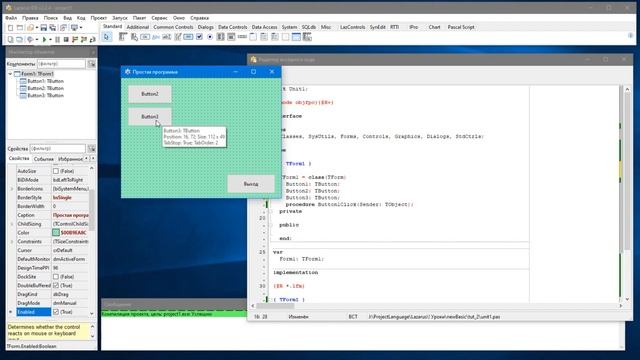Open the Файл menu
The width and height of the screenshot is (640, 360).
coord(11,18)
